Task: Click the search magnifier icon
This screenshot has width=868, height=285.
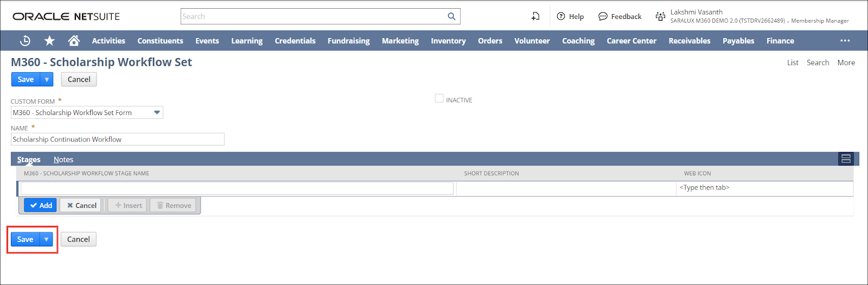Action: tap(451, 16)
